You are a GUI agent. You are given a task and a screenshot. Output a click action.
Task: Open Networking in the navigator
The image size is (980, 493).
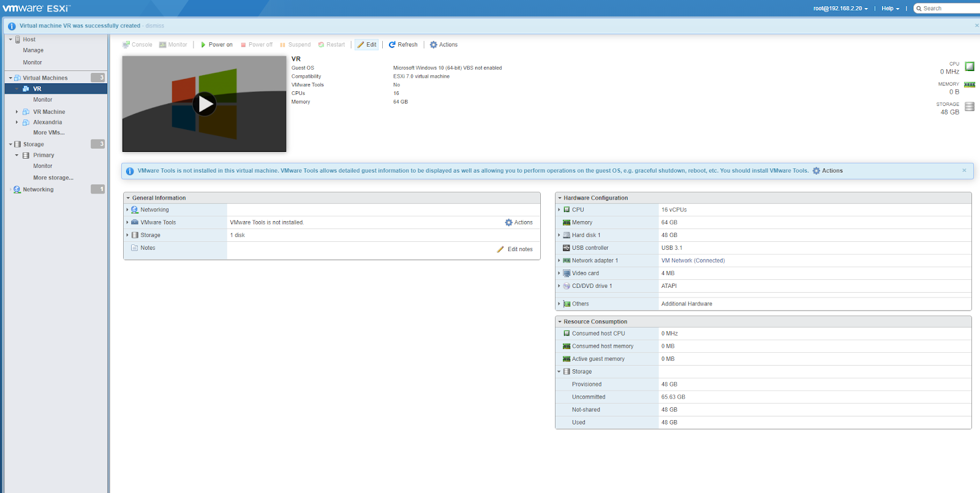click(38, 190)
